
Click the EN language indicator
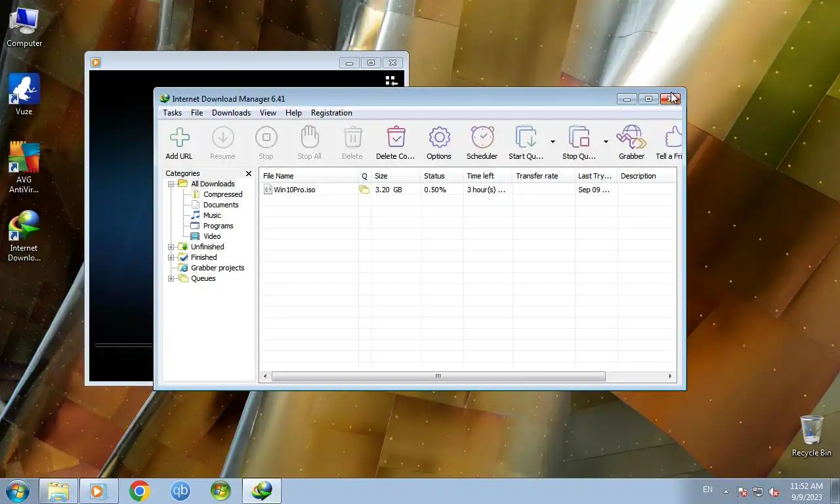[x=707, y=490]
